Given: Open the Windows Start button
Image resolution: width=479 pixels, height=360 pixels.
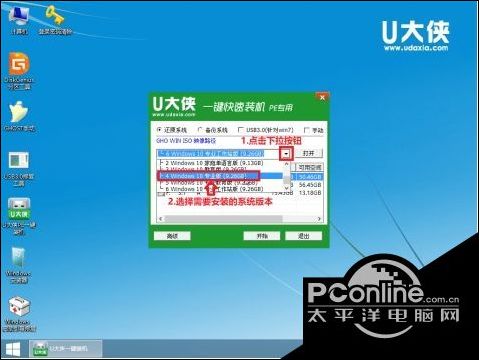Looking at the screenshot, I should coord(13,349).
